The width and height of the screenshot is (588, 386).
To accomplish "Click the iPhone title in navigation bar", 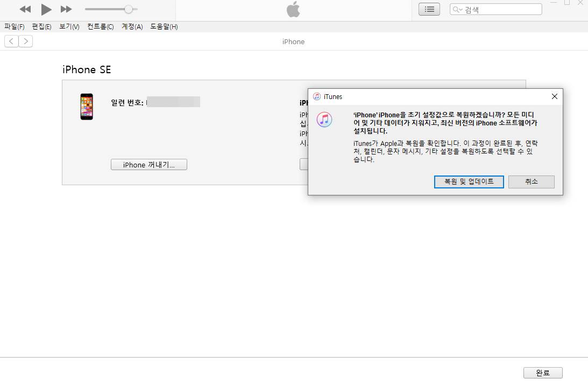I will 293,41.
